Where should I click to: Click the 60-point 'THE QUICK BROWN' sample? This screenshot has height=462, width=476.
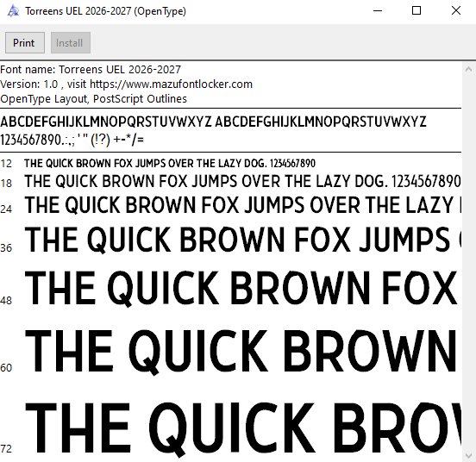pos(241,353)
